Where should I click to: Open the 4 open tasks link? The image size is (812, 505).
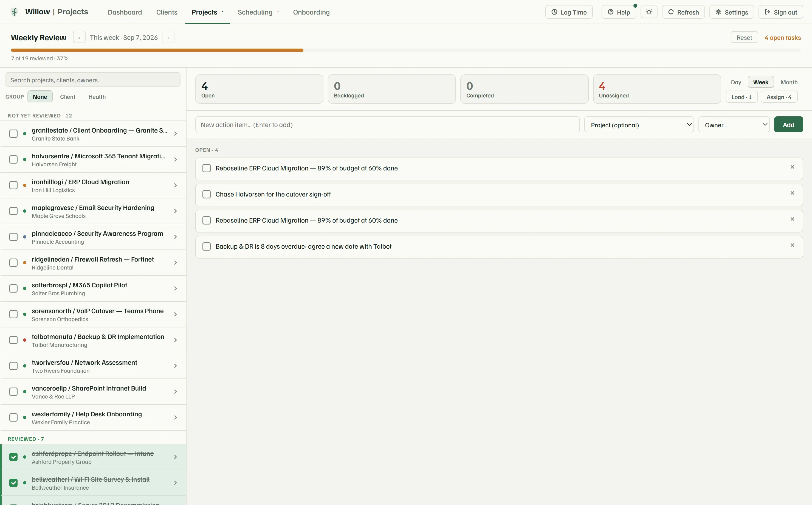coord(783,38)
